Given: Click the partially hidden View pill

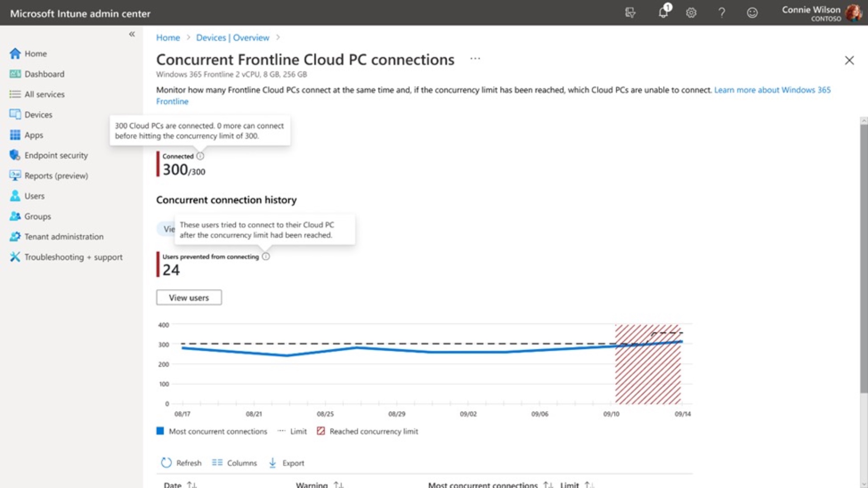Looking at the screenshot, I should (x=166, y=229).
